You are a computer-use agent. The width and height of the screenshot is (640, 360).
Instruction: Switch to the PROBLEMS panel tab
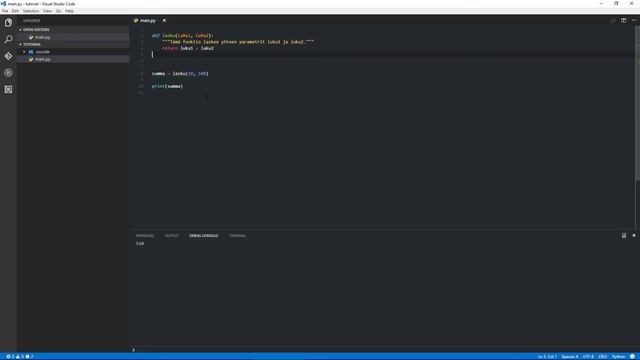[145, 236]
